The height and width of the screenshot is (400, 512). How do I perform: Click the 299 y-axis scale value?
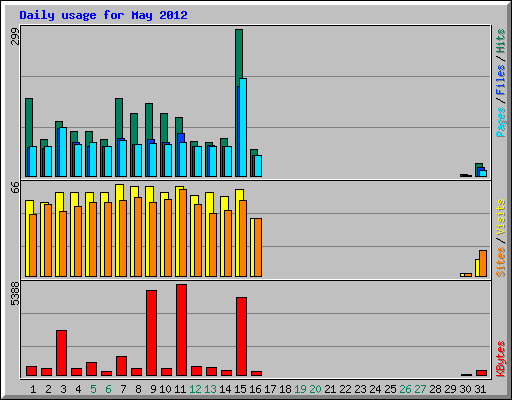15,36
